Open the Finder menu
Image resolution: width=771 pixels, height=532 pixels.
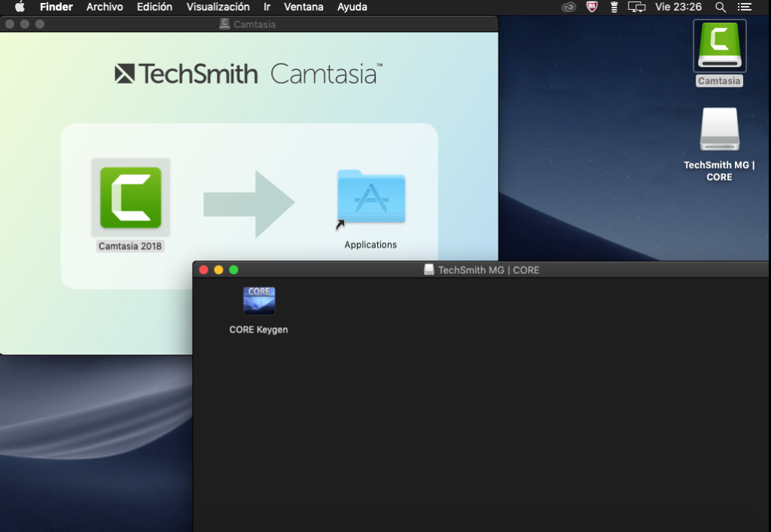56,7
